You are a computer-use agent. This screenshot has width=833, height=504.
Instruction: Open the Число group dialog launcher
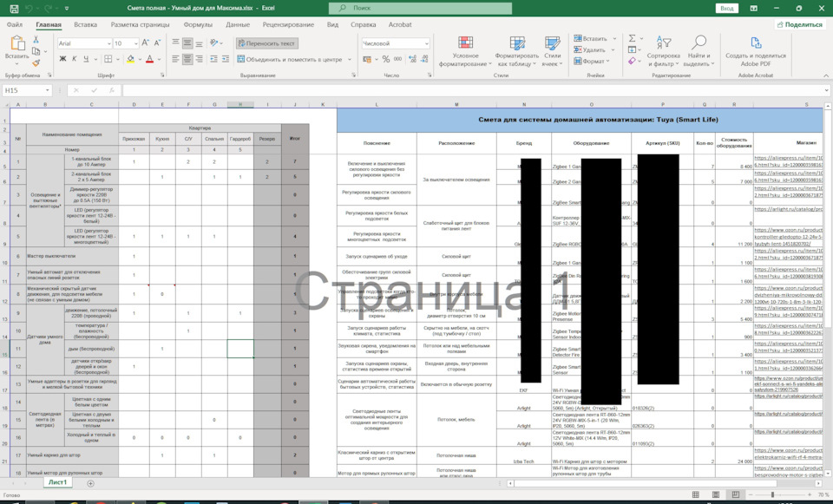click(x=430, y=75)
